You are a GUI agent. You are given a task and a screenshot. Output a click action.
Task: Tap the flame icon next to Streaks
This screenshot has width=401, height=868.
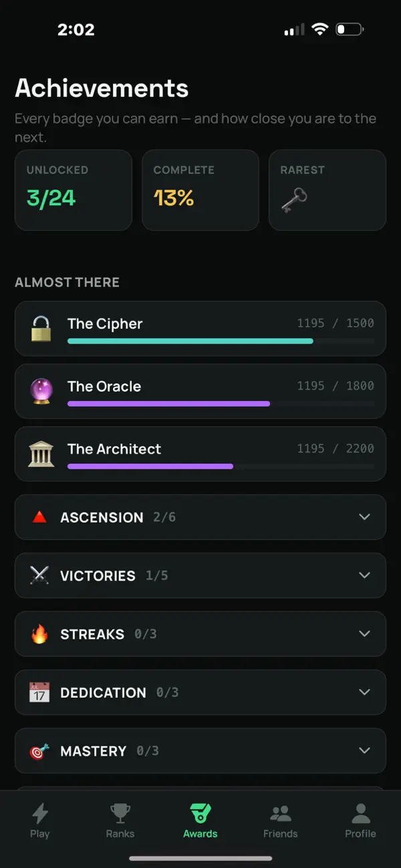[39, 633]
